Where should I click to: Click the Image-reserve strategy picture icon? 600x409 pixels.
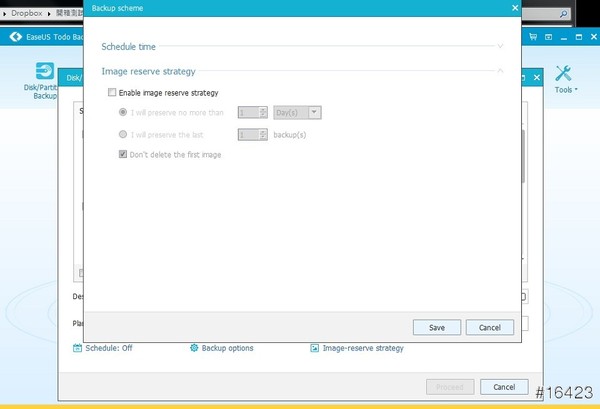click(x=315, y=348)
